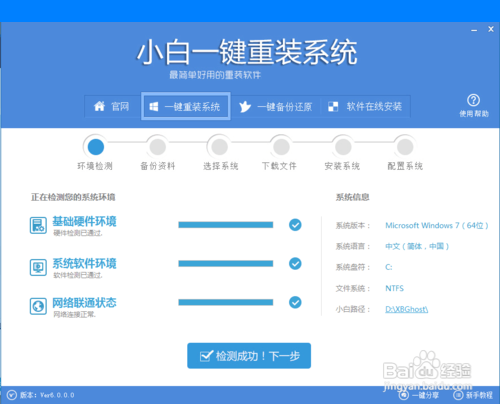Viewport: 500px width, 404px height.
Task: Click the 网络联通状态 progress bar
Action: click(226, 302)
